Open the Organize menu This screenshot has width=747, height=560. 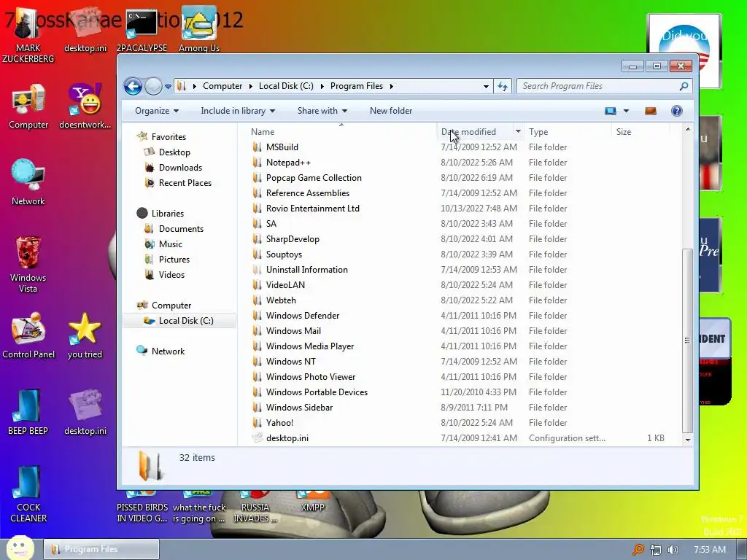[157, 111]
